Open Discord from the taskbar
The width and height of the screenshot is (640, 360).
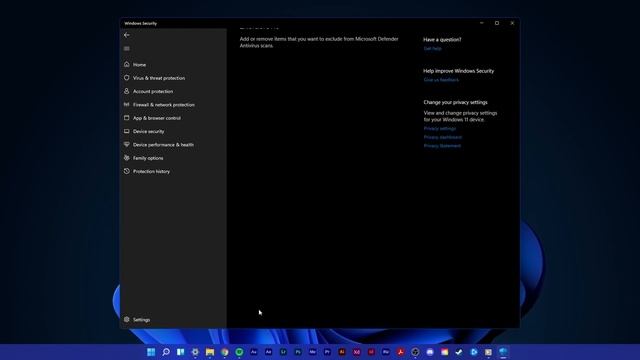click(x=430, y=352)
